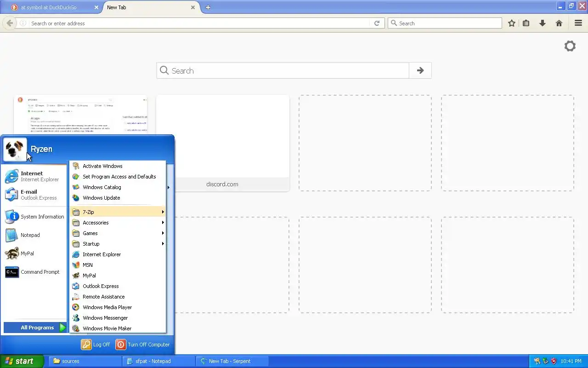Go to home page icon
Viewport: 588px width, 368px height.
pos(559,23)
